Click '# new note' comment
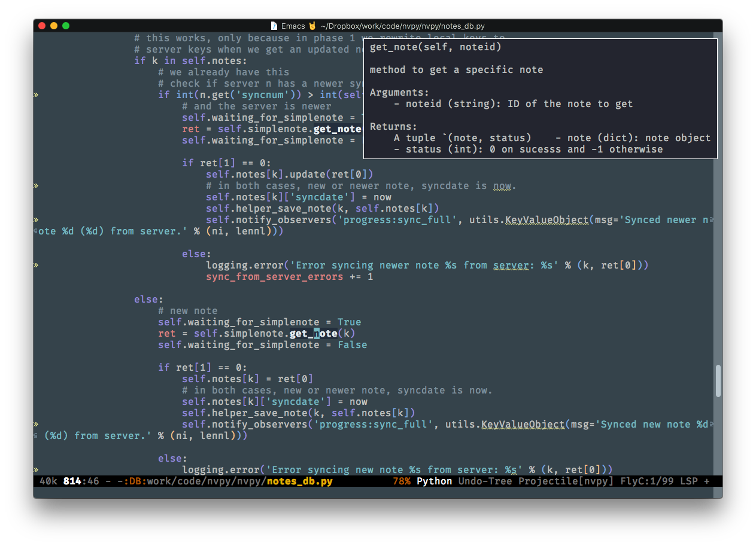 pyautogui.click(x=188, y=310)
